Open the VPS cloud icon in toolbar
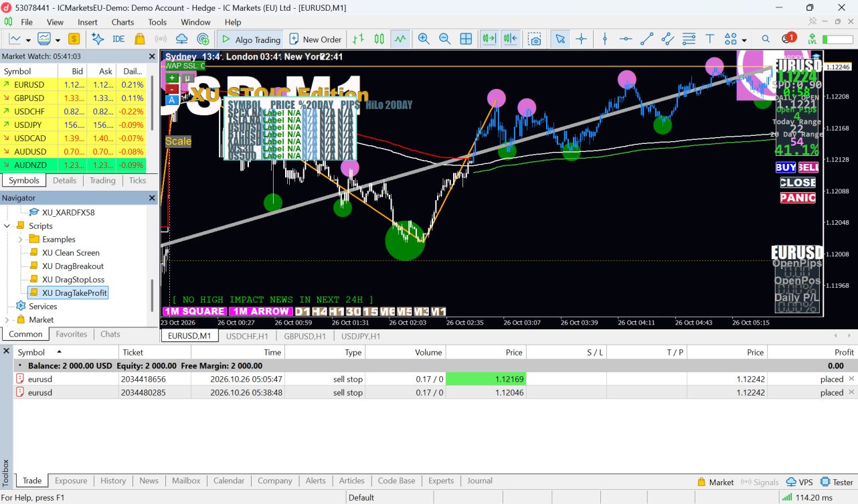The height and width of the screenshot is (504, 858). click(181, 39)
